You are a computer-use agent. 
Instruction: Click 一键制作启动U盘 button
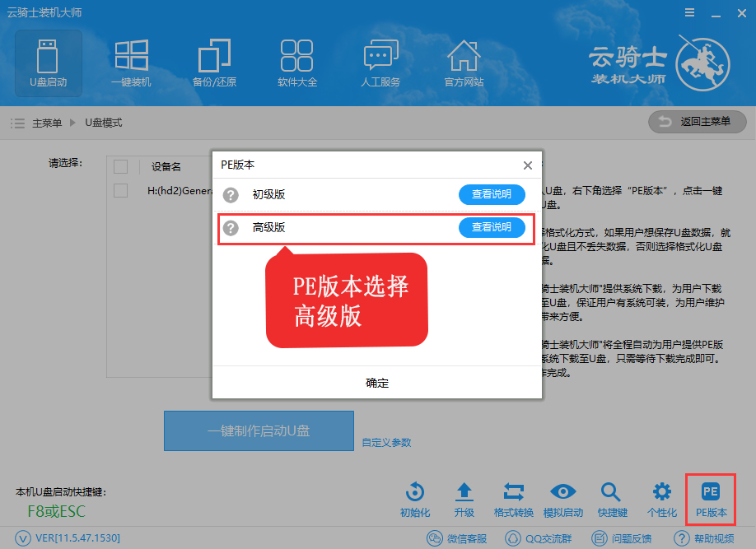[259, 431]
